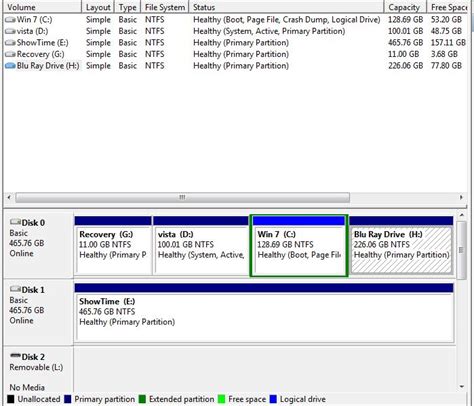Sort by the File System column header
This screenshot has width=474, height=406.
[x=165, y=7]
